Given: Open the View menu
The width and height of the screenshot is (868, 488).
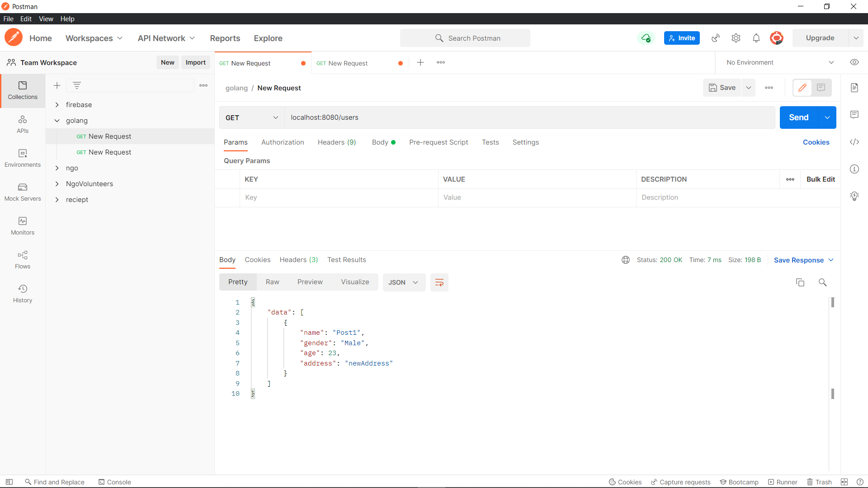Looking at the screenshot, I should point(46,19).
